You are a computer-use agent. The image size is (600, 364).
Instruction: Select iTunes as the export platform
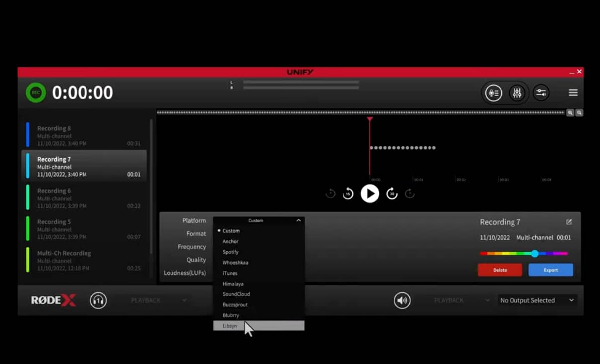click(258, 273)
